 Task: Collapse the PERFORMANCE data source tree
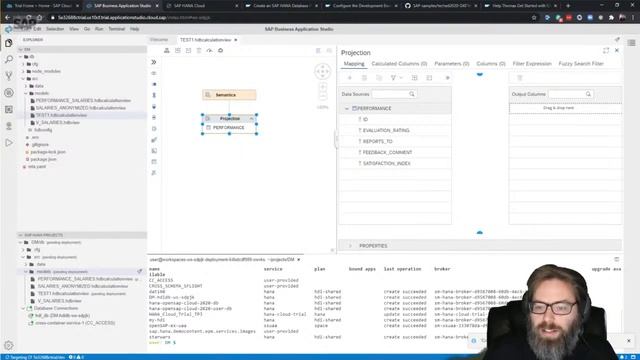[x=347, y=109]
